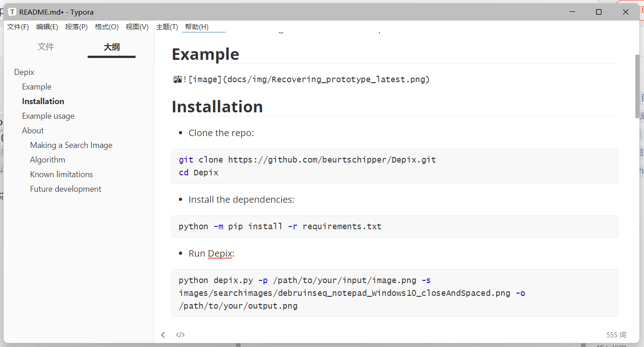The height and width of the screenshot is (347, 644).
Task: Jump to Depix in the outline
Action: tap(24, 72)
